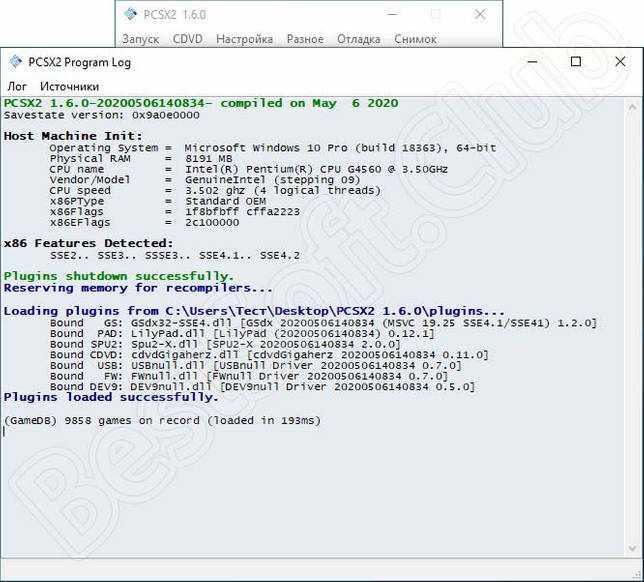Click the 'PCSX2 1.6.0-20200506140834' version line
Image resolution: width=644 pixels, height=582 pixels.
(201, 103)
